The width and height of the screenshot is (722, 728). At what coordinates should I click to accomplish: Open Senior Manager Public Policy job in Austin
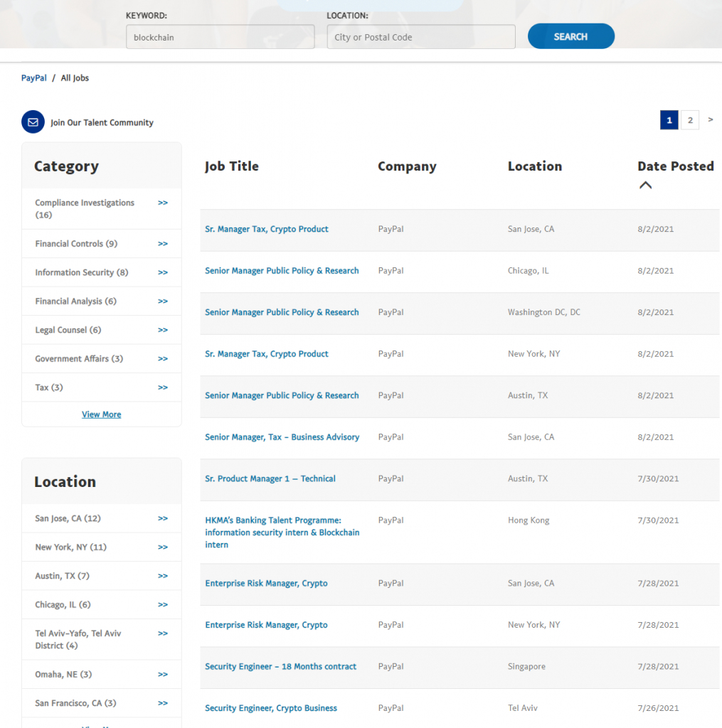click(x=282, y=395)
